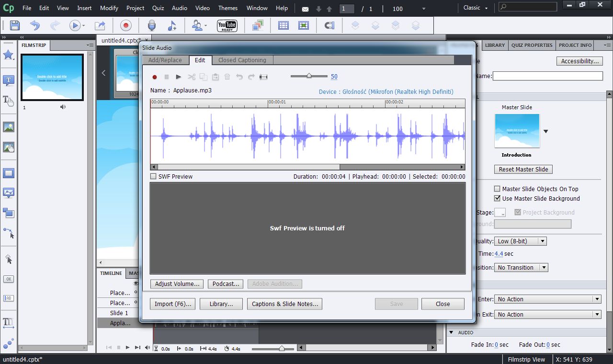Click the Library... button in Slide Audio
Image resolution: width=613 pixels, height=364 pixels.
point(221,304)
